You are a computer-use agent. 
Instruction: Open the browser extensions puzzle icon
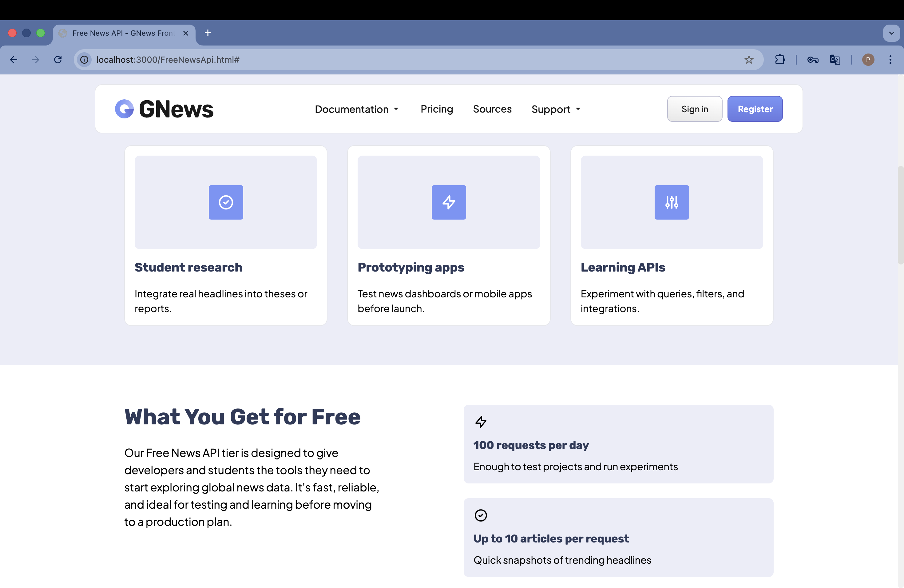[x=780, y=60]
